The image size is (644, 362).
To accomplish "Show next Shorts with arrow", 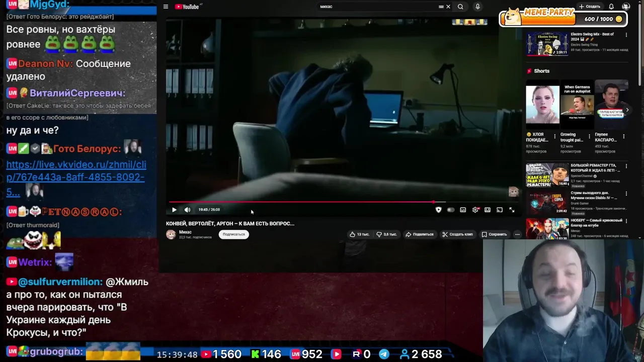I will [627, 110].
